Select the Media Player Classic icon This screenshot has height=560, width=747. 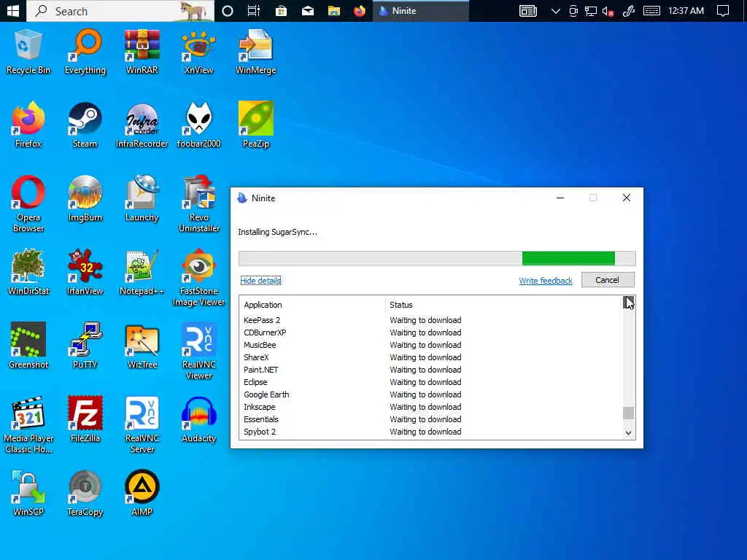(x=28, y=425)
